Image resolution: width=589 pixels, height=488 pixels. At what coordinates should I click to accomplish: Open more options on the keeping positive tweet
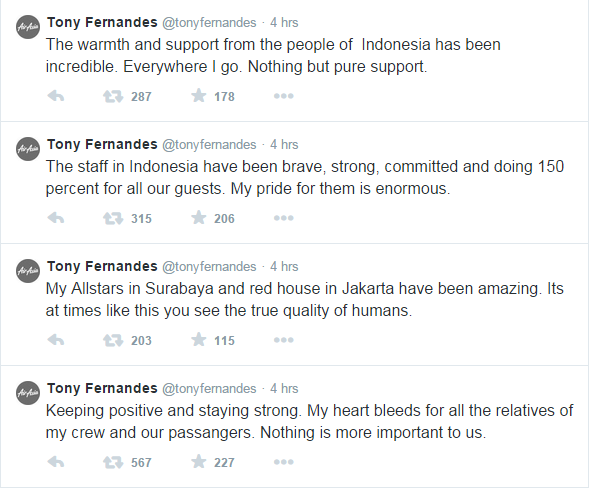284,462
